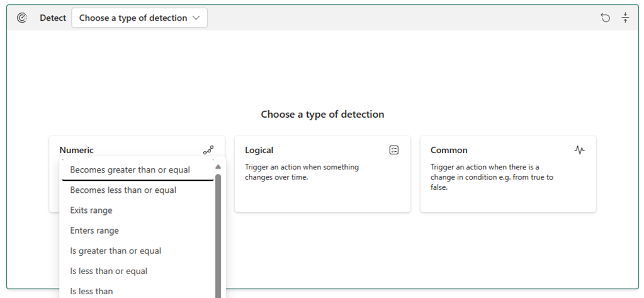Click the Logical card checklist icon

point(394,150)
